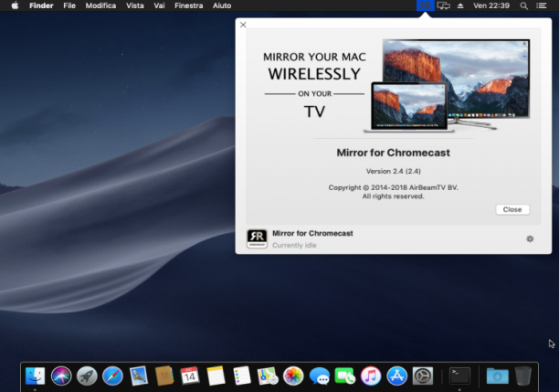Viewport: 559px width, 392px height.
Task: Open the File menu
Action: [x=69, y=5]
